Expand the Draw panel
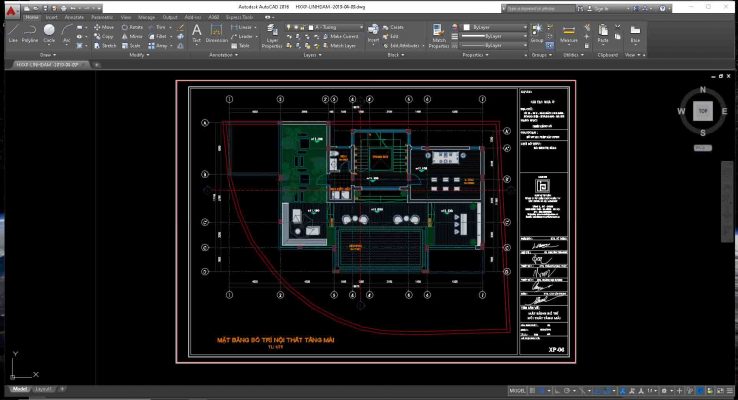Viewport: 738px width, 400px height. 48,55
